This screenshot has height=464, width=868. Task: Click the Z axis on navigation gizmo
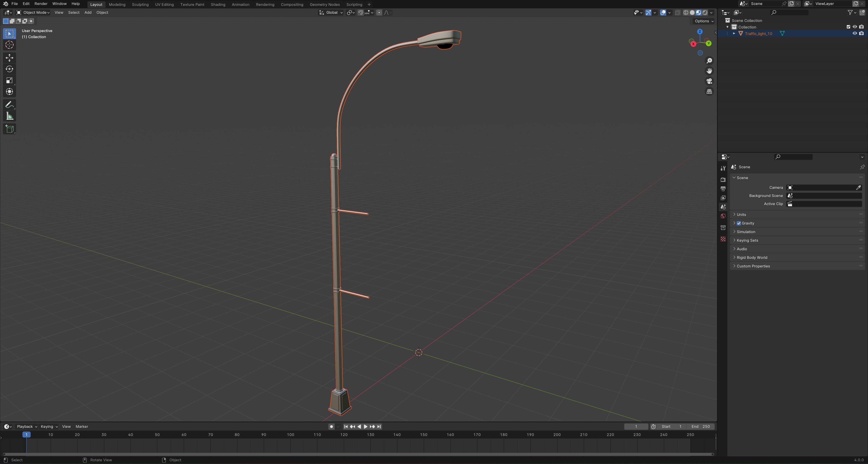point(700,32)
